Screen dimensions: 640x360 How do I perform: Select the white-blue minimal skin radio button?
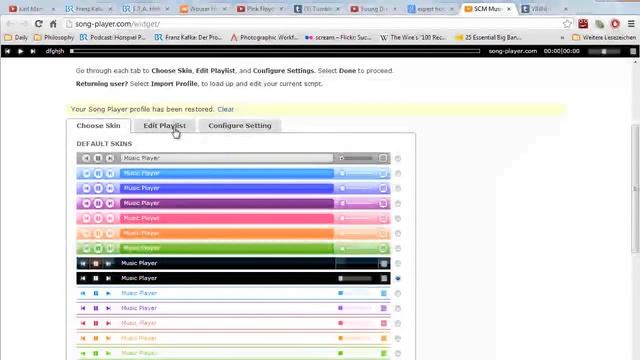[398, 293]
